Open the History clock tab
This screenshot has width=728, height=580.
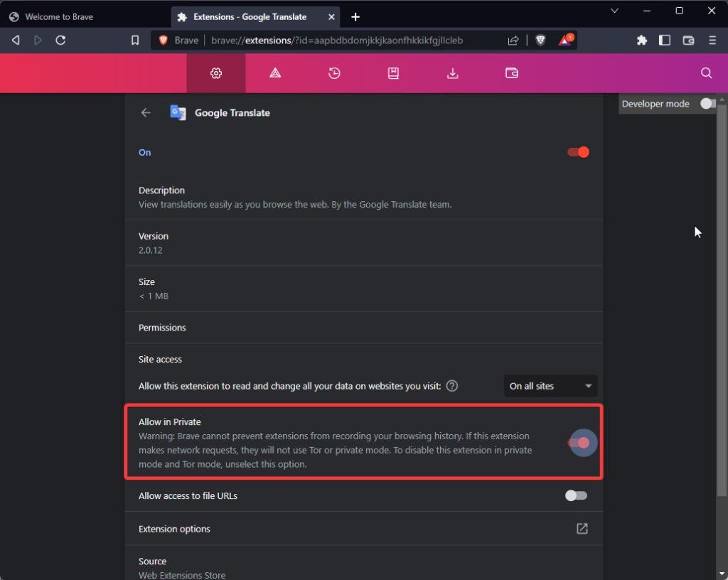click(334, 72)
